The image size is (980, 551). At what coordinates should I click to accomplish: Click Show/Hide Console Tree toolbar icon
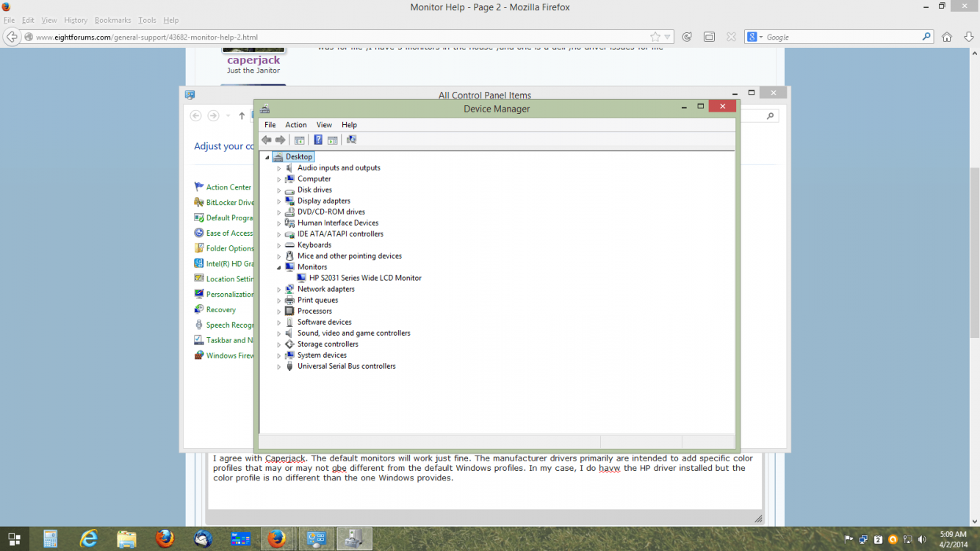(x=300, y=140)
